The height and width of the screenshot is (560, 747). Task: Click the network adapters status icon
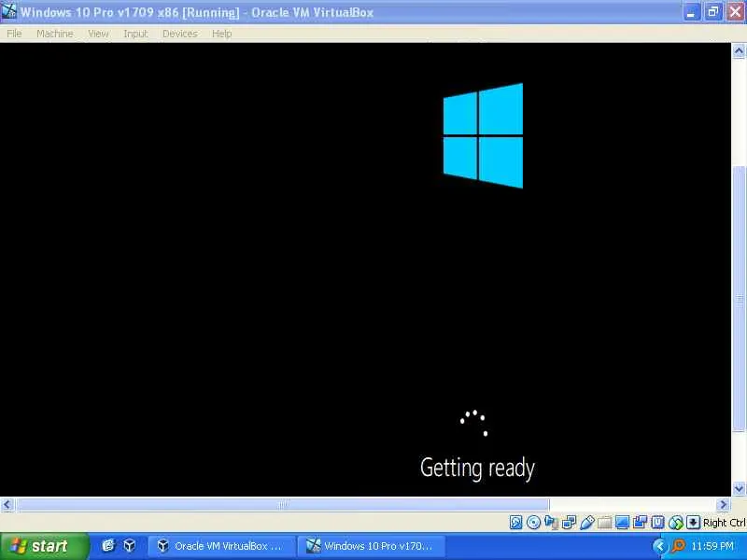569,523
